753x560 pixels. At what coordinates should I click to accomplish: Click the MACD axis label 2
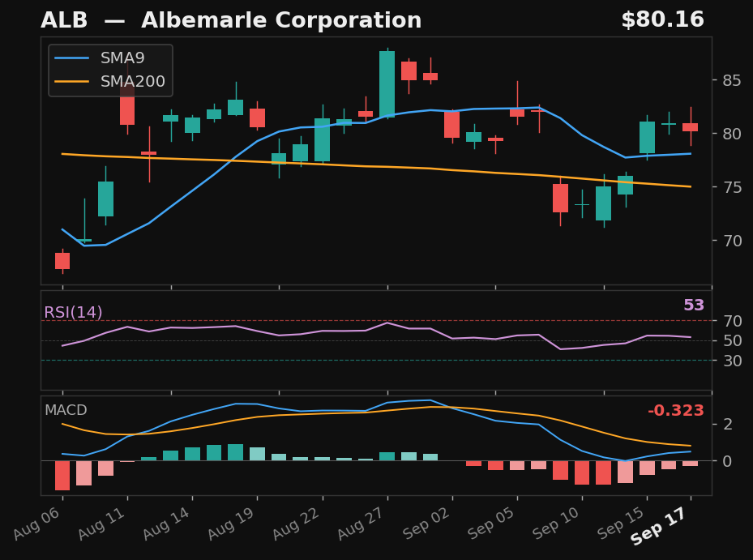[x=728, y=424]
